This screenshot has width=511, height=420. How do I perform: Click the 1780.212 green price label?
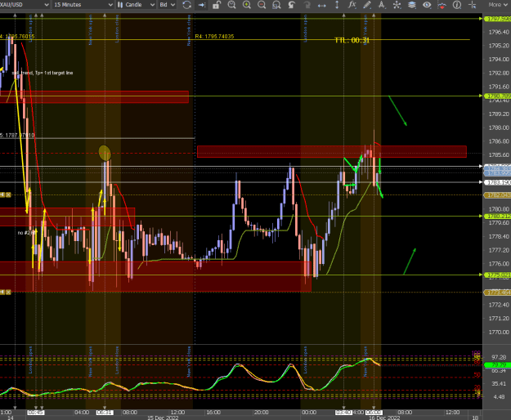click(x=497, y=217)
